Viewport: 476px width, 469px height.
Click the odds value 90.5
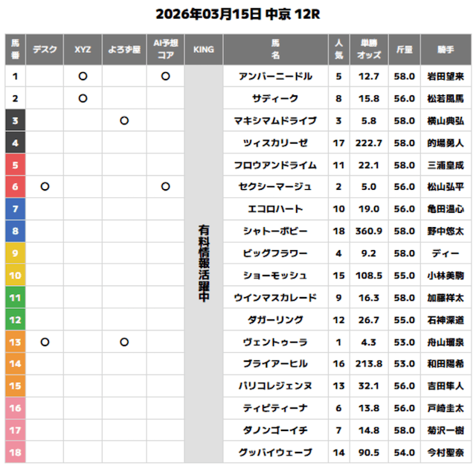click(369, 453)
